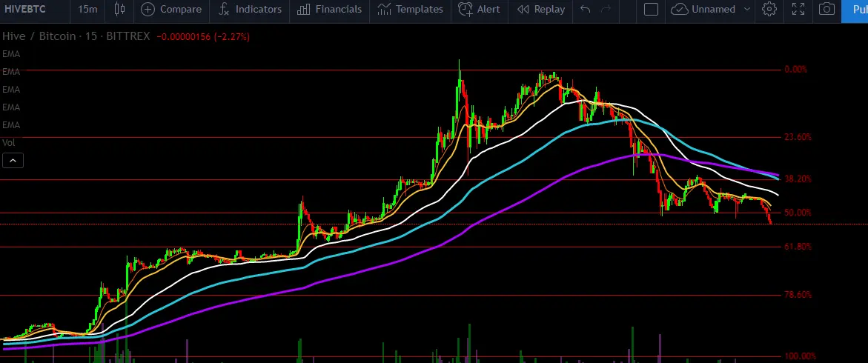The width and height of the screenshot is (868, 363).
Task: Click the 61.80% Fibonacci level label
Action: coord(798,246)
